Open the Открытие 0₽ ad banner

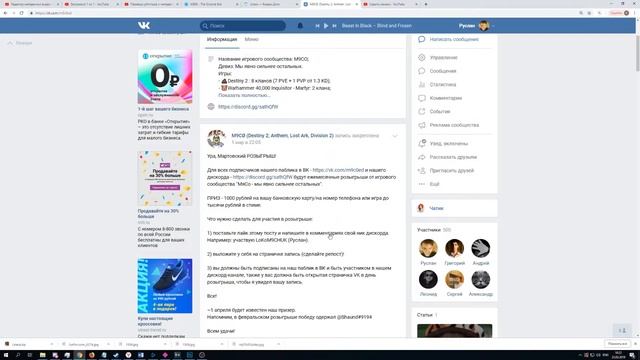point(165,77)
